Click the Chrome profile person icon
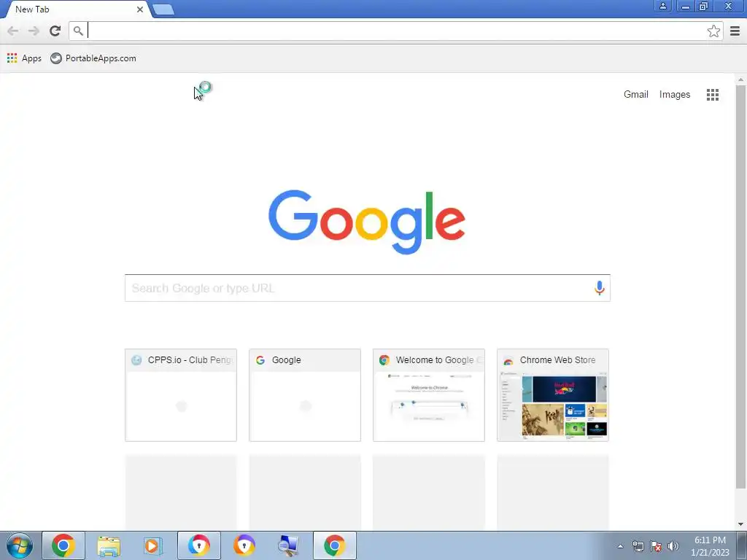 point(662,6)
